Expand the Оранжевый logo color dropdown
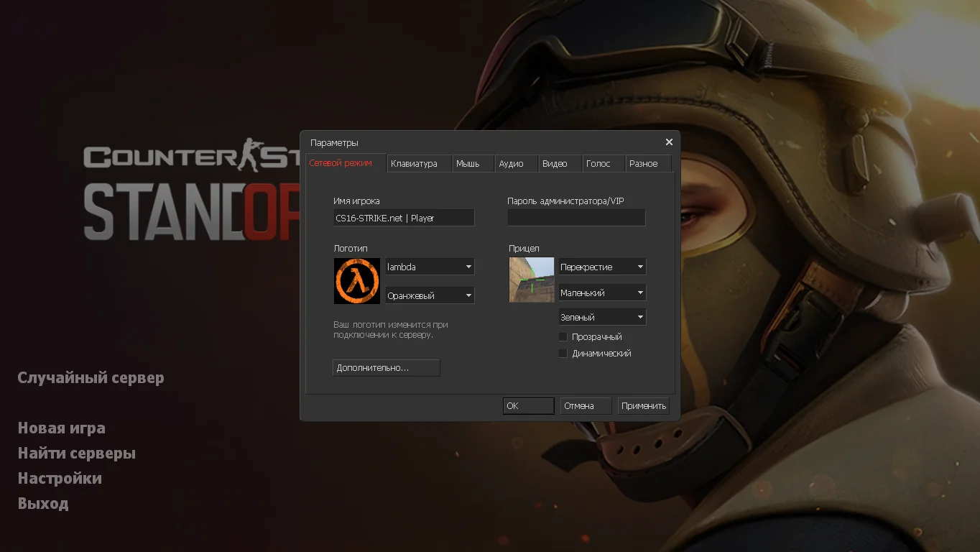The width and height of the screenshot is (980, 552). (x=430, y=295)
